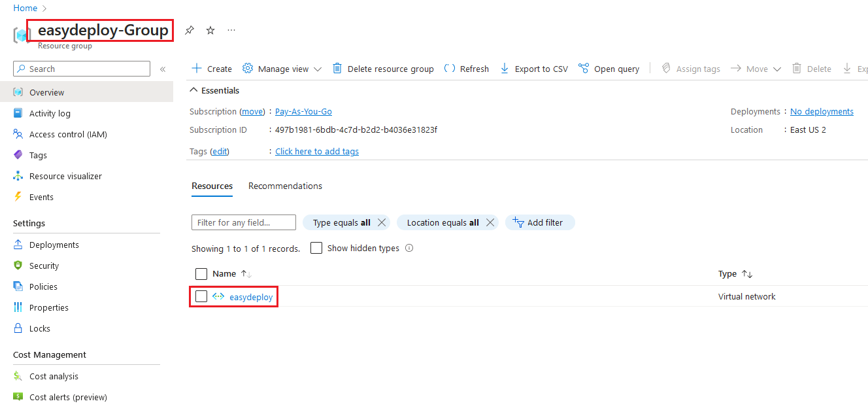
Task: Open the Manage view dropdown arrow
Action: (318, 69)
